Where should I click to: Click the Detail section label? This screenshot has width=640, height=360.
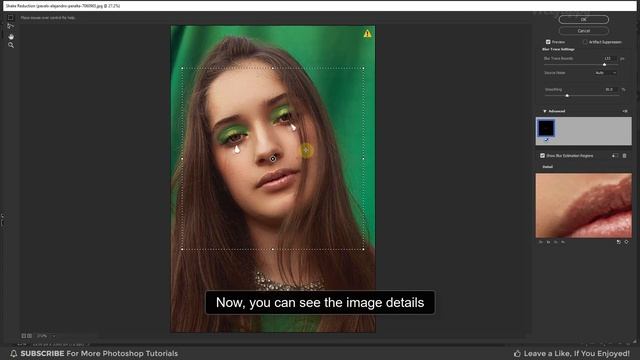point(547,167)
